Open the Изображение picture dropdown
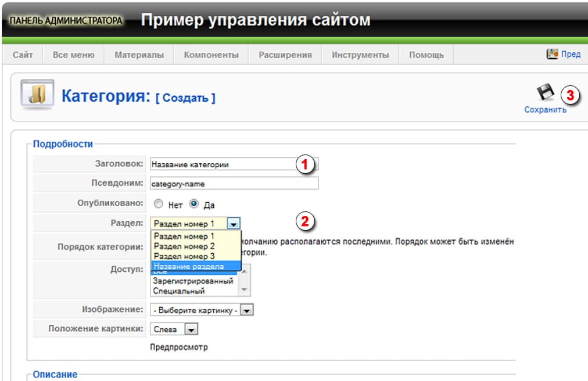Image resolution: width=588 pixels, height=381 pixels. [x=246, y=310]
